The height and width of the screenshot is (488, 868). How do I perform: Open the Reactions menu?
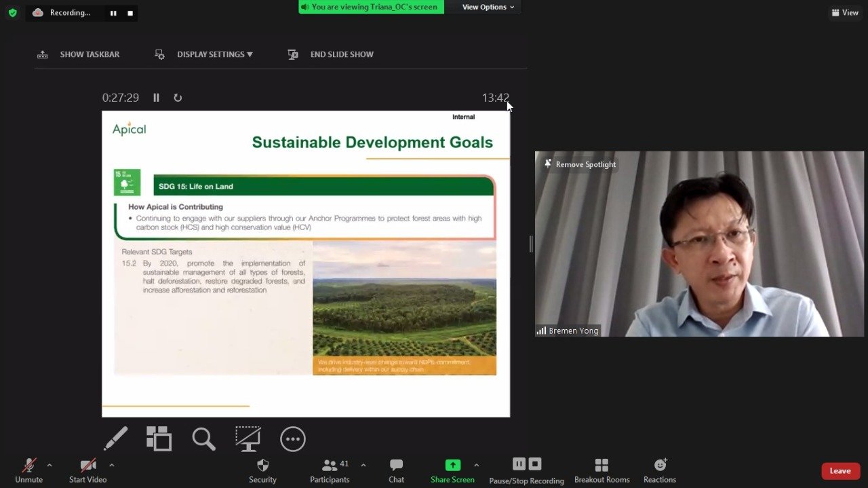(660, 471)
